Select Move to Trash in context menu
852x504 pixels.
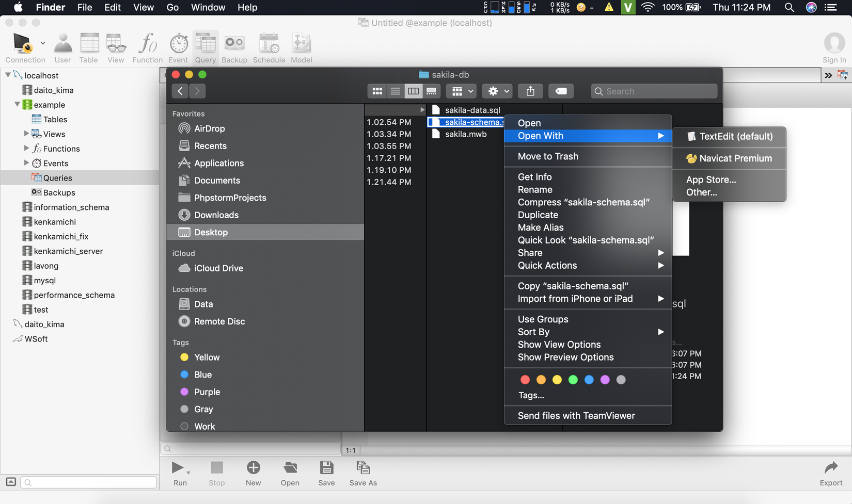(x=548, y=156)
